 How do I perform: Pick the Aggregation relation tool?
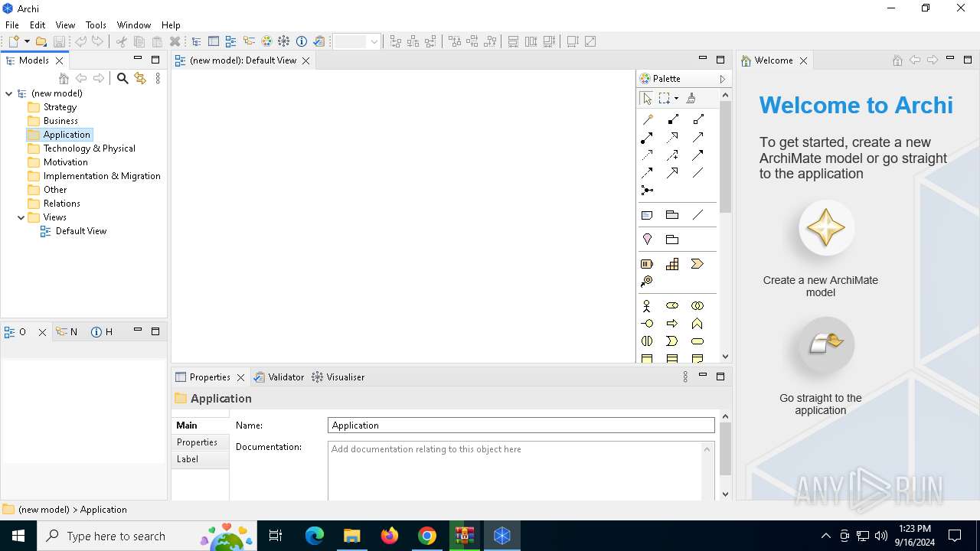pos(697,119)
